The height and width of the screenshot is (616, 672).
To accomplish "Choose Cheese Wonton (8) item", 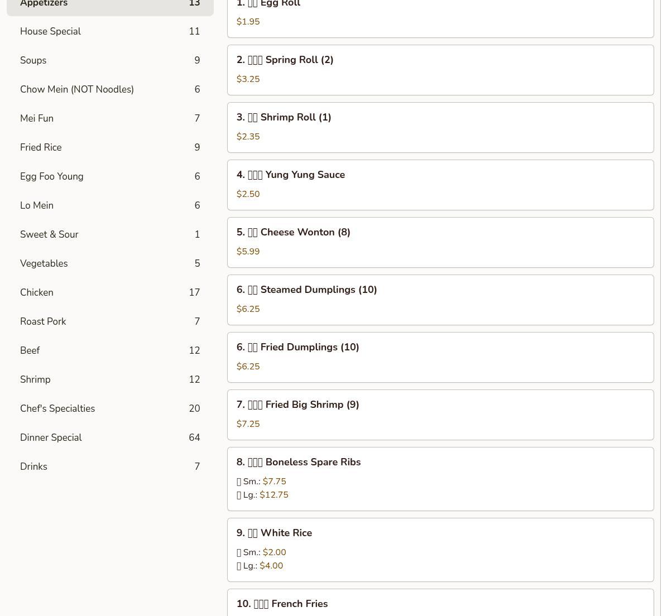I will [x=440, y=242].
